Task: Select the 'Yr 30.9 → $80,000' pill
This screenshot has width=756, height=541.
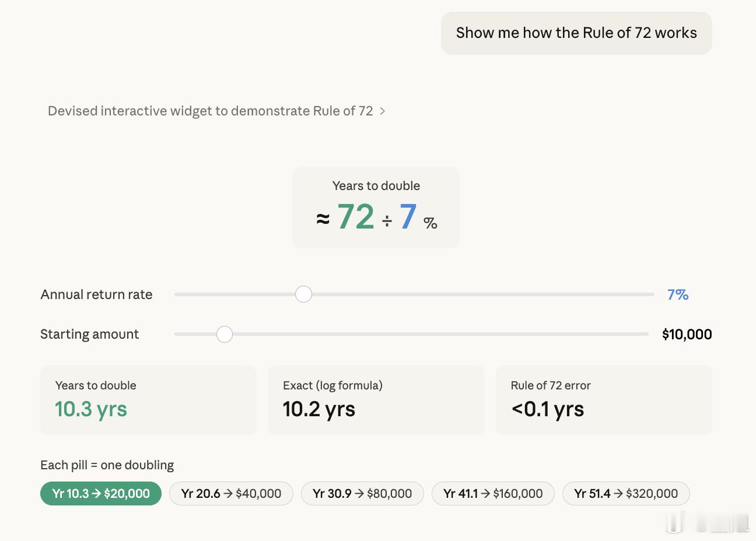Action: [x=362, y=494]
